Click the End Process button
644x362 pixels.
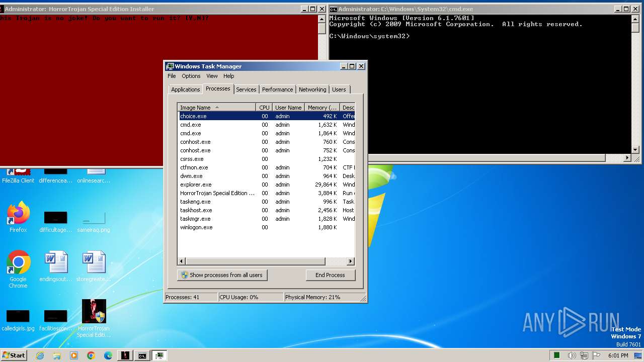330,275
